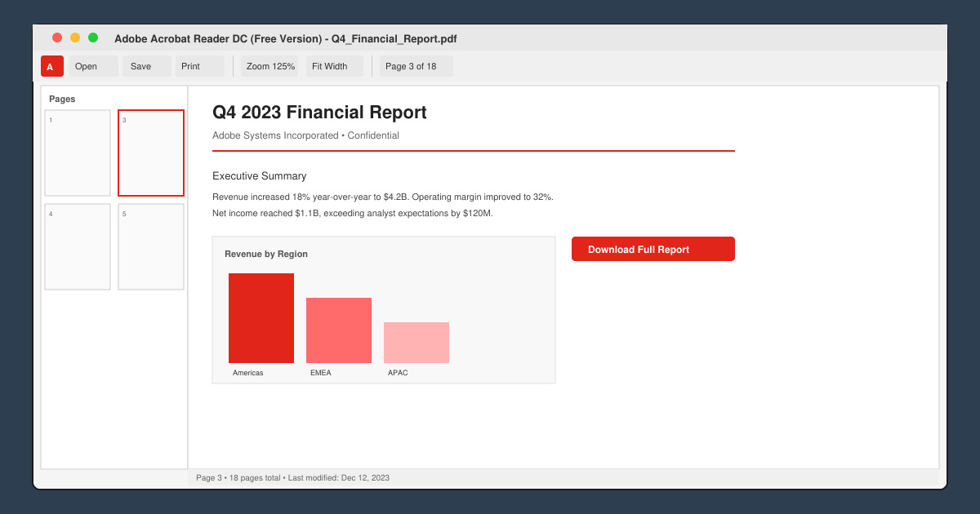Select page 1 thumbnail
The width and height of the screenshot is (980, 514).
tap(78, 153)
